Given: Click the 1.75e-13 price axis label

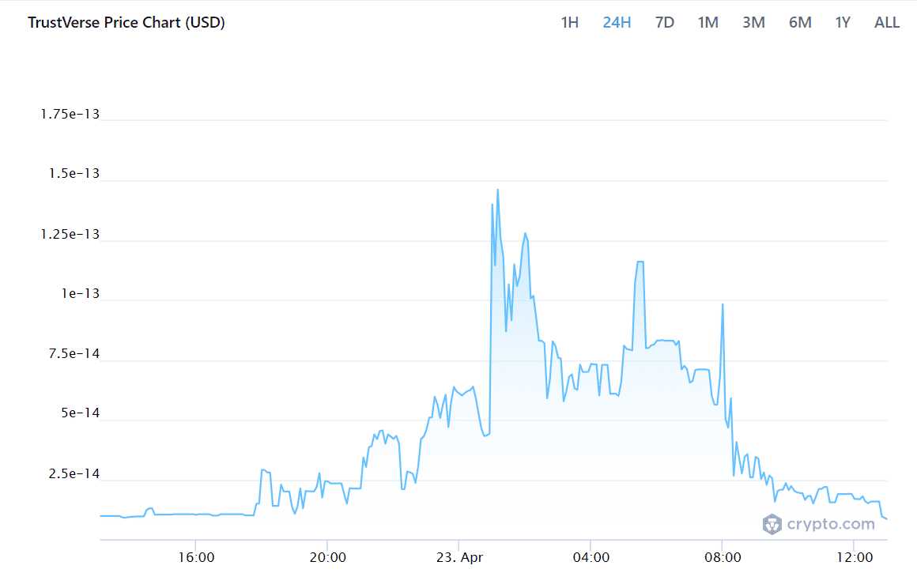Looking at the screenshot, I should 70,114.
